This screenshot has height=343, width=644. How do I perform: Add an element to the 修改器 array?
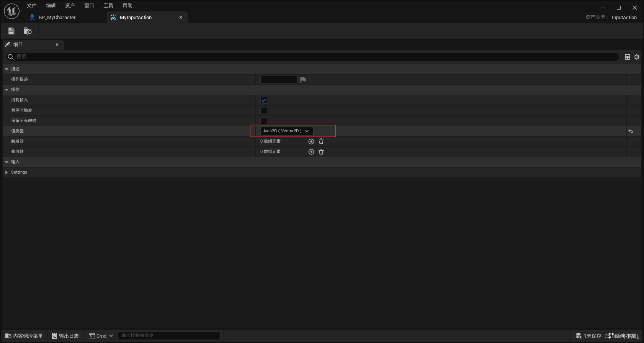[311, 152]
